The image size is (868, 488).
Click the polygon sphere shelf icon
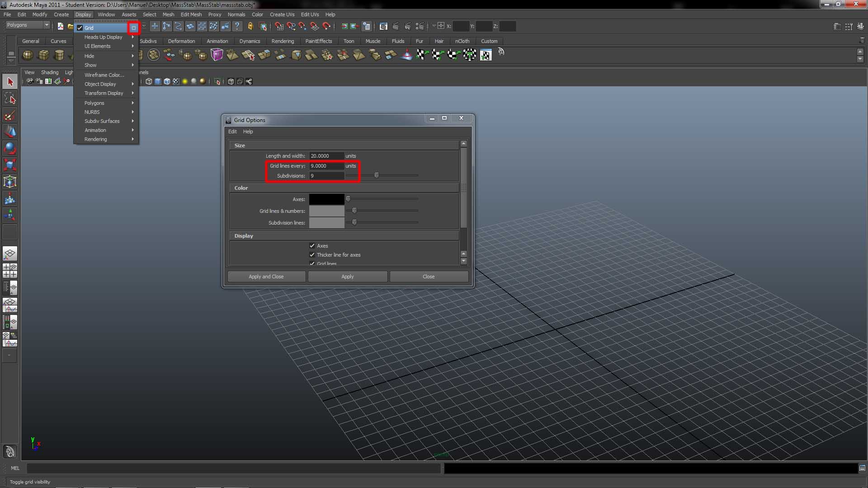[x=28, y=55]
